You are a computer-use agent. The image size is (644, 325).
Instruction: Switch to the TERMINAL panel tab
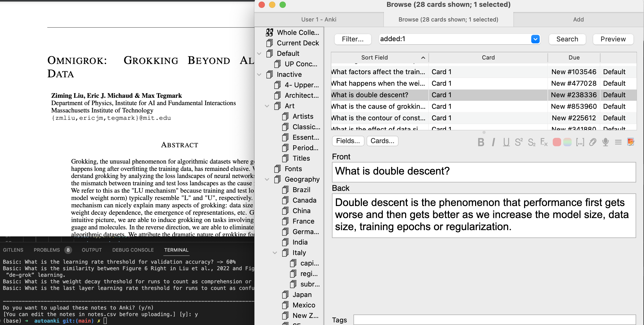176,250
